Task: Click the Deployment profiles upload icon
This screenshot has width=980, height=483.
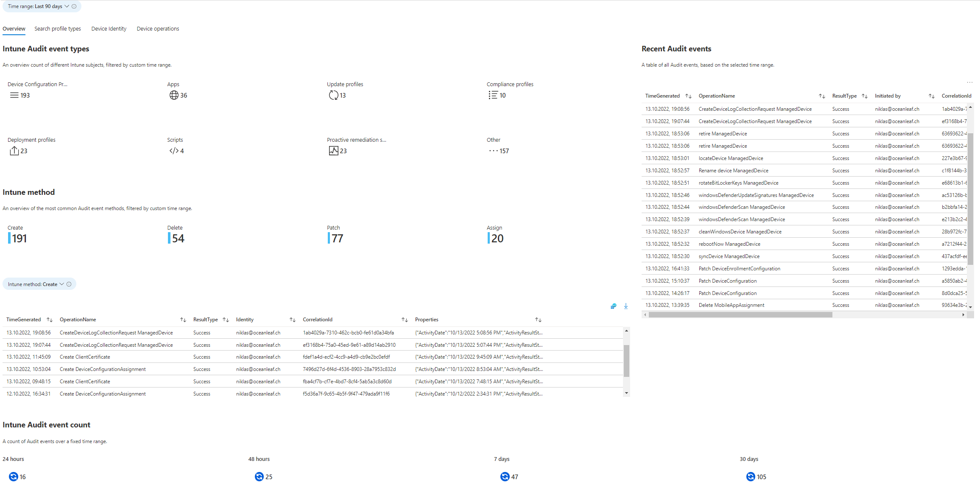Action: [14, 151]
